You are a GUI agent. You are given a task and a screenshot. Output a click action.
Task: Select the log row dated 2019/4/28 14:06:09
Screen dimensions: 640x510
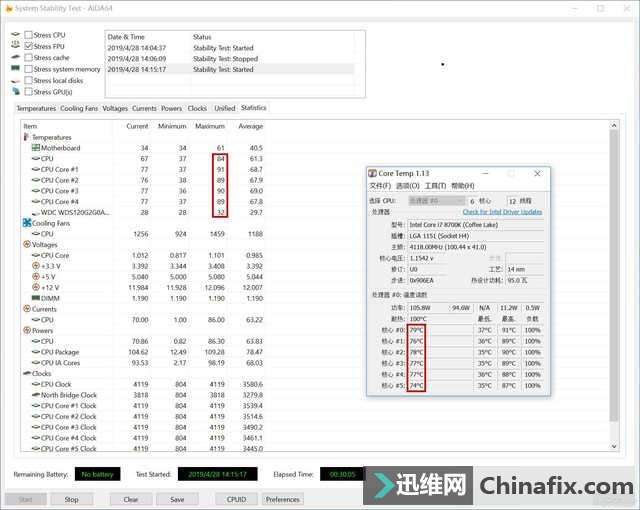(x=230, y=59)
